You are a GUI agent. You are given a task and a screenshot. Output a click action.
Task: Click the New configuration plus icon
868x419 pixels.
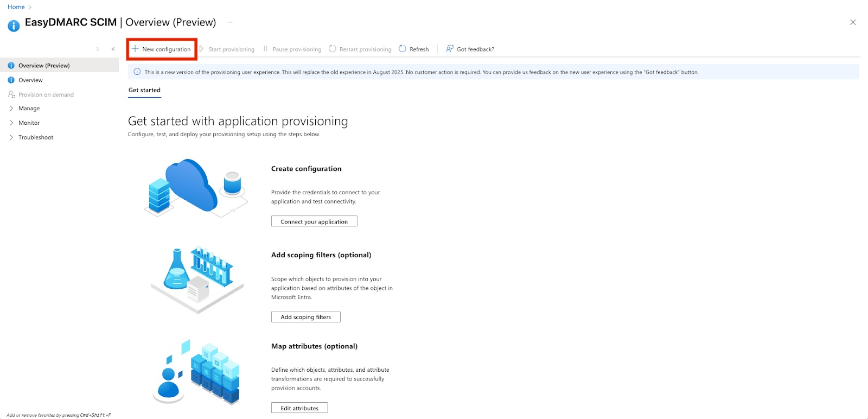click(x=135, y=49)
